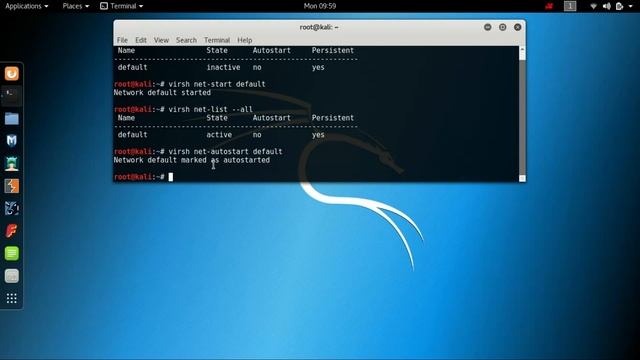Open the Terminal app menu in top bar
This screenshot has height=360, width=640.
click(122, 6)
